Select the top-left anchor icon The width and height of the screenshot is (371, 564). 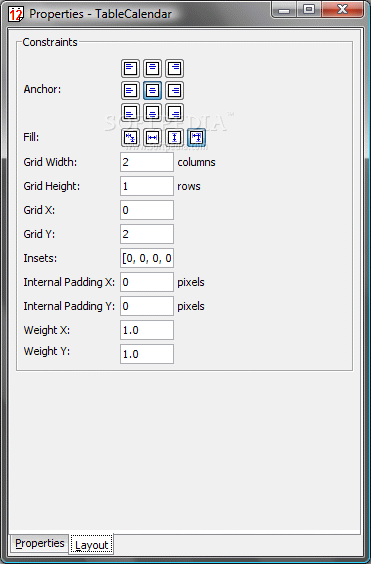pyautogui.click(x=130, y=68)
